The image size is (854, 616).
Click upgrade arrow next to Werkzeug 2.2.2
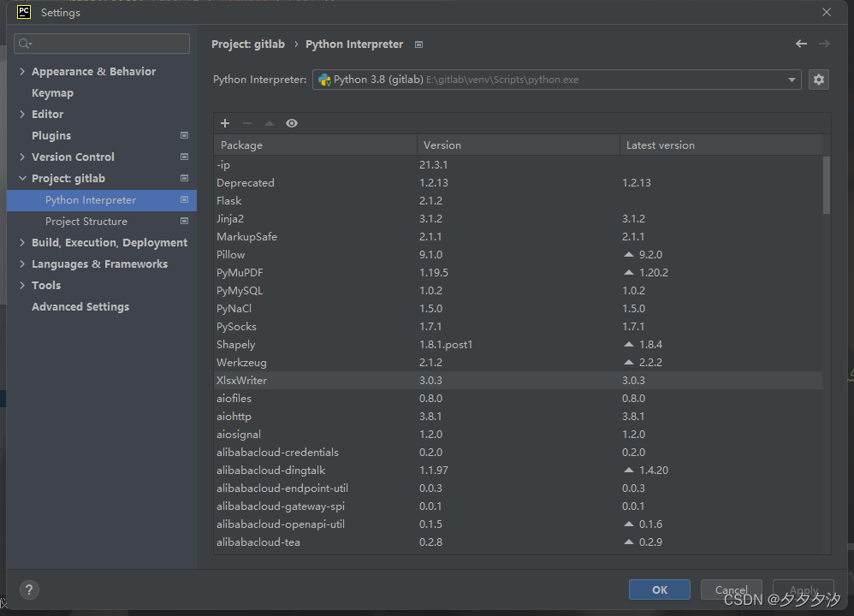(628, 362)
